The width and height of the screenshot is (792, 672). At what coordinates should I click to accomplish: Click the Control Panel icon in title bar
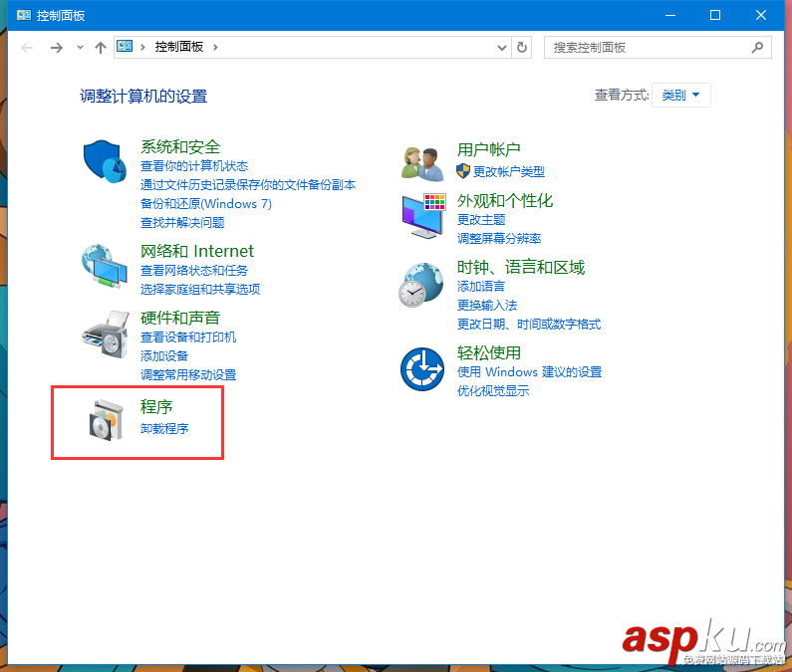click(x=23, y=15)
